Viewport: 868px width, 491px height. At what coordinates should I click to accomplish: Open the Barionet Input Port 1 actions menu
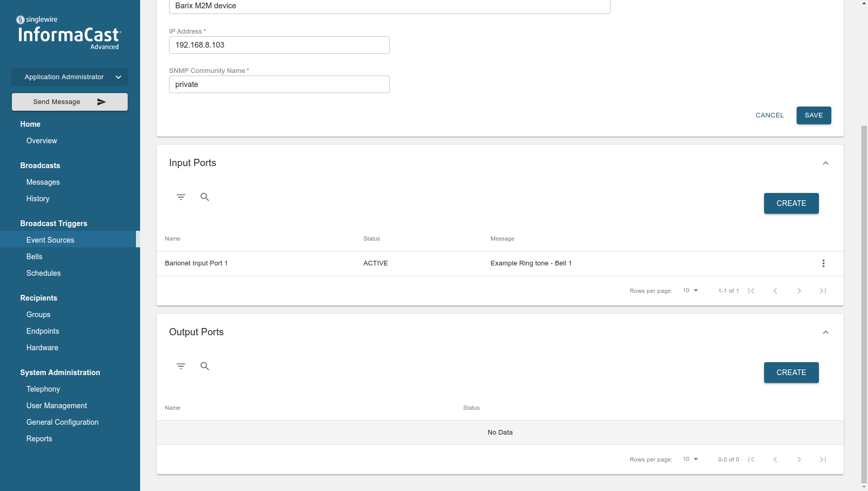(823, 263)
